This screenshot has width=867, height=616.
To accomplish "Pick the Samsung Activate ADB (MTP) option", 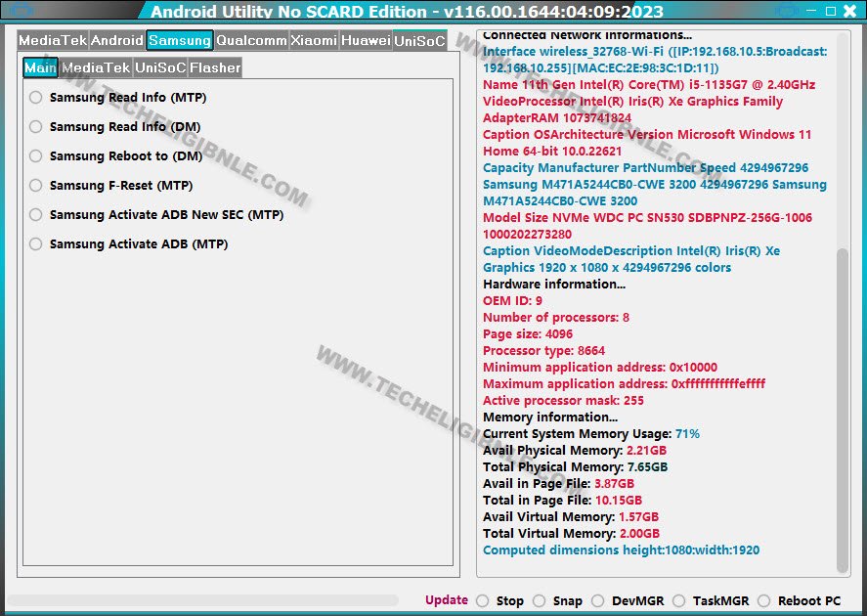I will click(x=36, y=244).
